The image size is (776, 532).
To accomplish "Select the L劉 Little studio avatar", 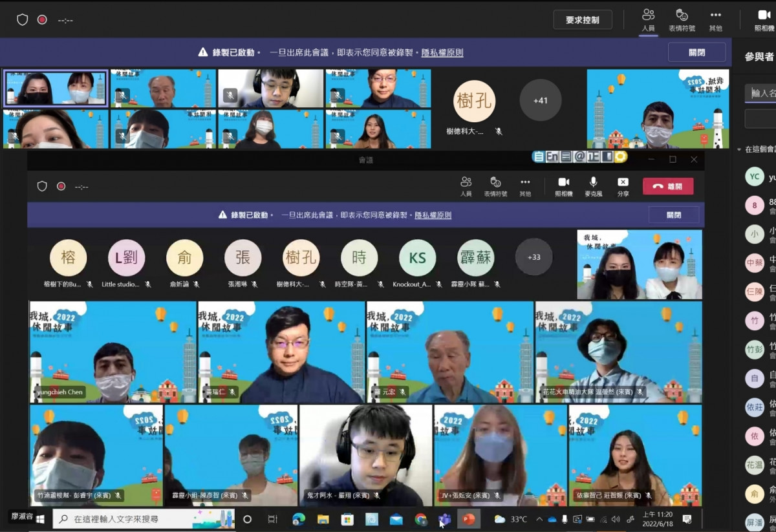I will pos(126,258).
